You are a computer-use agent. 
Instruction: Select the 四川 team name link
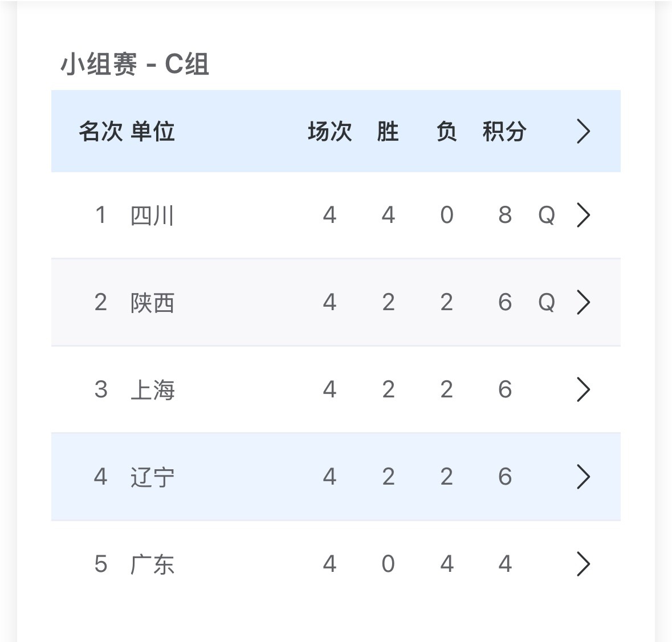[x=152, y=216]
